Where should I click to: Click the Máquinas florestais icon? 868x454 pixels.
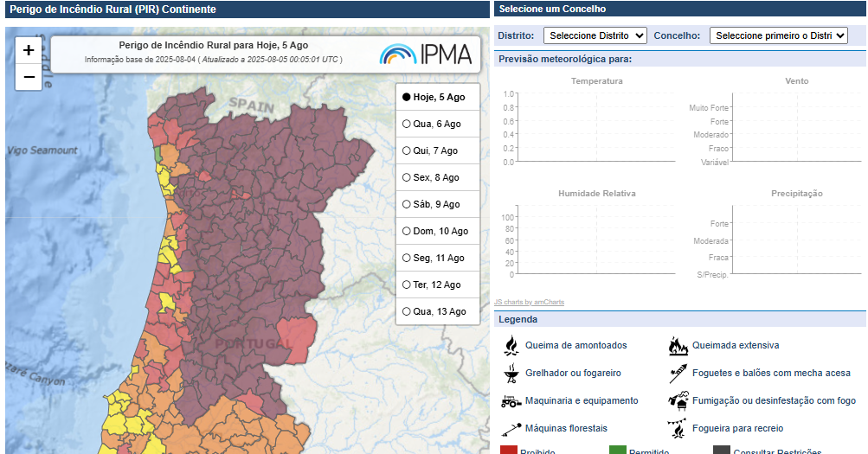coord(511,429)
